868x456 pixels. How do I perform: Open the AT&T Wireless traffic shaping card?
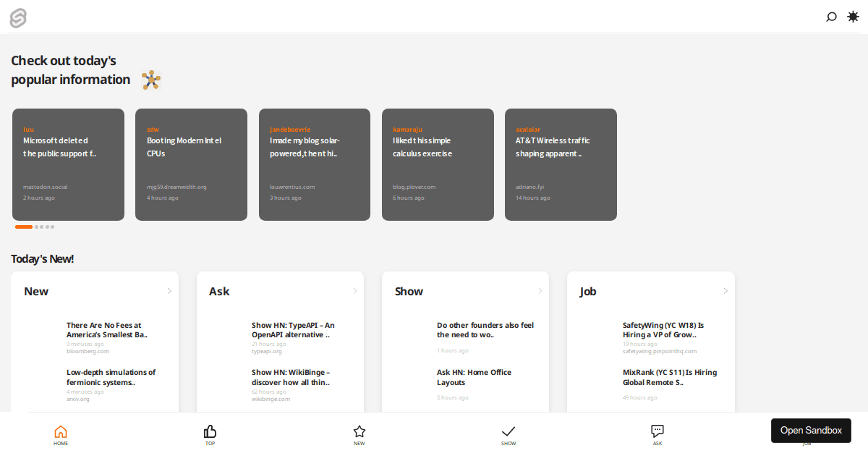(561, 164)
